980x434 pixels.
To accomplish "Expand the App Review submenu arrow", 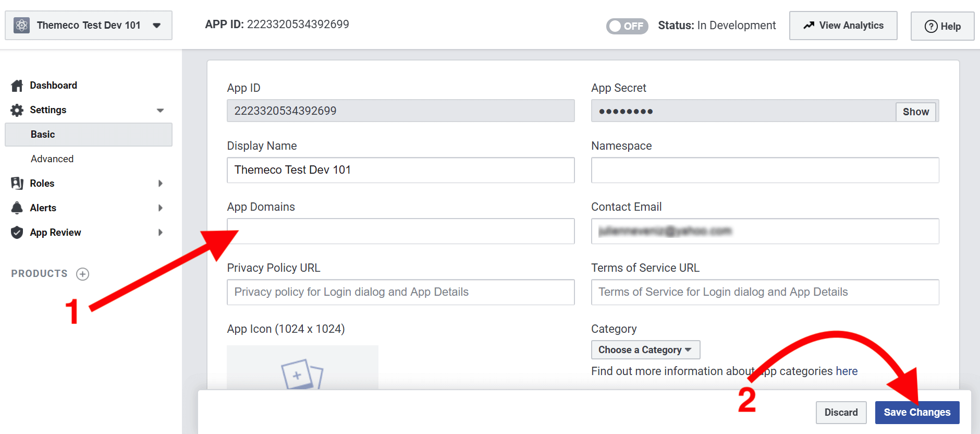I will (161, 232).
